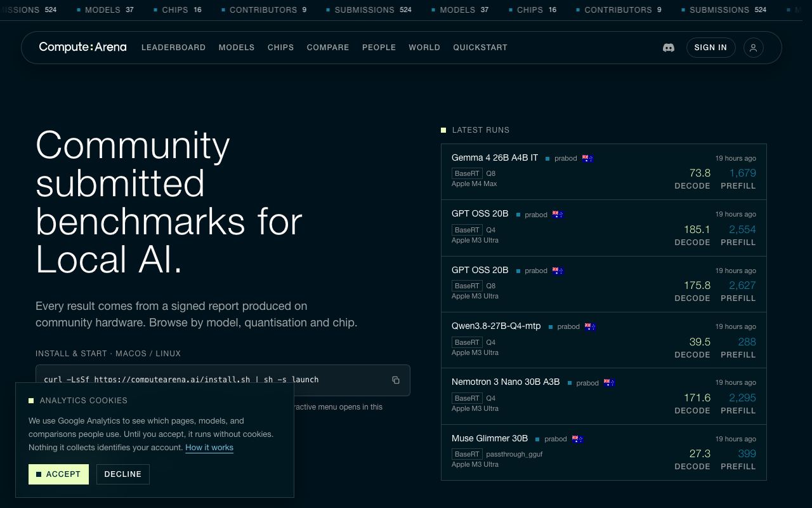This screenshot has width=812, height=508.
Task: Click the user profile icon
Action: [753, 48]
